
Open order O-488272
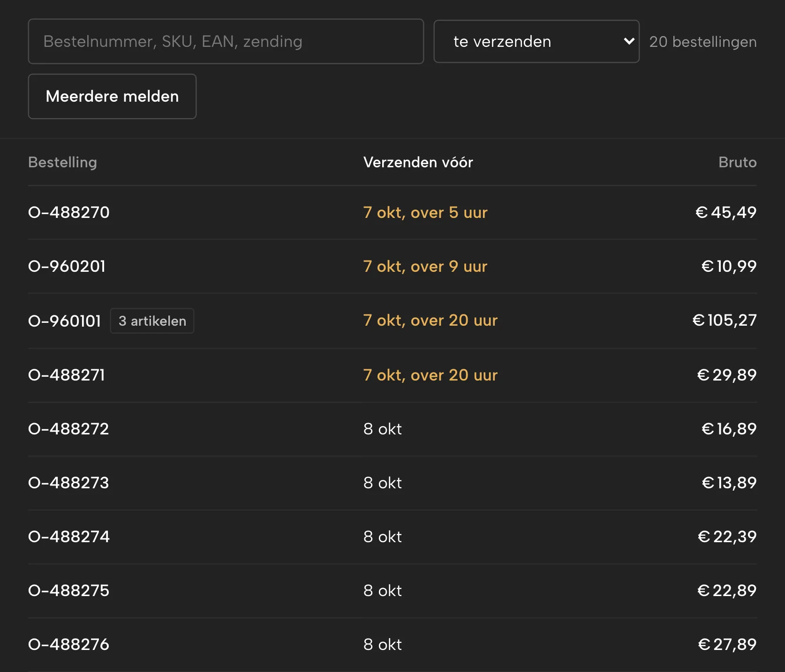[68, 429]
